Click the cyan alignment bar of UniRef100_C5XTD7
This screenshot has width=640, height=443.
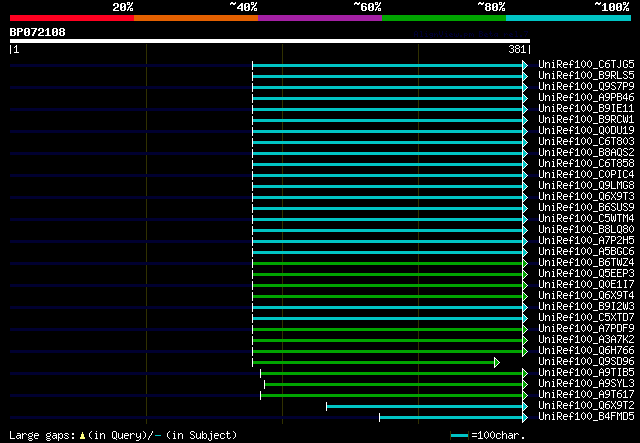387,318
